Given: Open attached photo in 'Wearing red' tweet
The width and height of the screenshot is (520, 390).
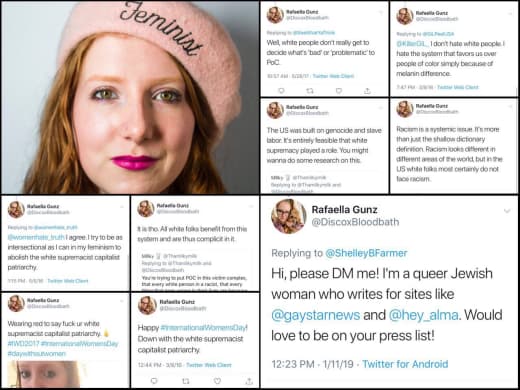Looking at the screenshot, I should pyautogui.click(x=45, y=374).
